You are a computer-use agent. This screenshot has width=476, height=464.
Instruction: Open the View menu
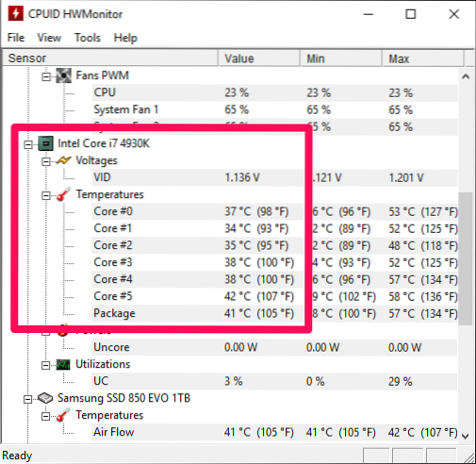point(49,38)
